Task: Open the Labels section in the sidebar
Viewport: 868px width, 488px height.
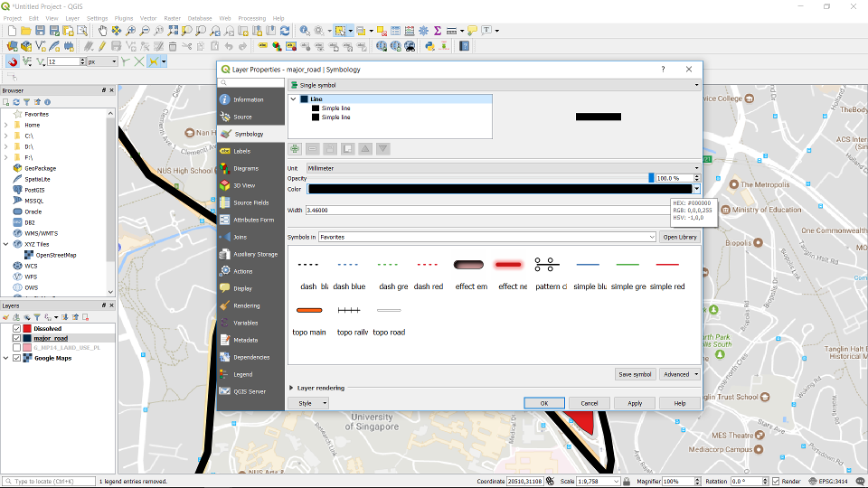Action: pyautogui.click(x=241, y=151)
